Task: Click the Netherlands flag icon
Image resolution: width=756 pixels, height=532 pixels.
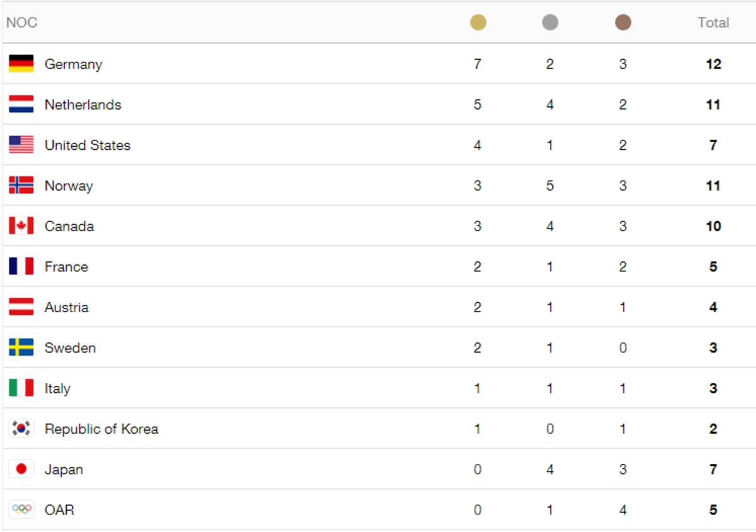Action: click(21, 105)
